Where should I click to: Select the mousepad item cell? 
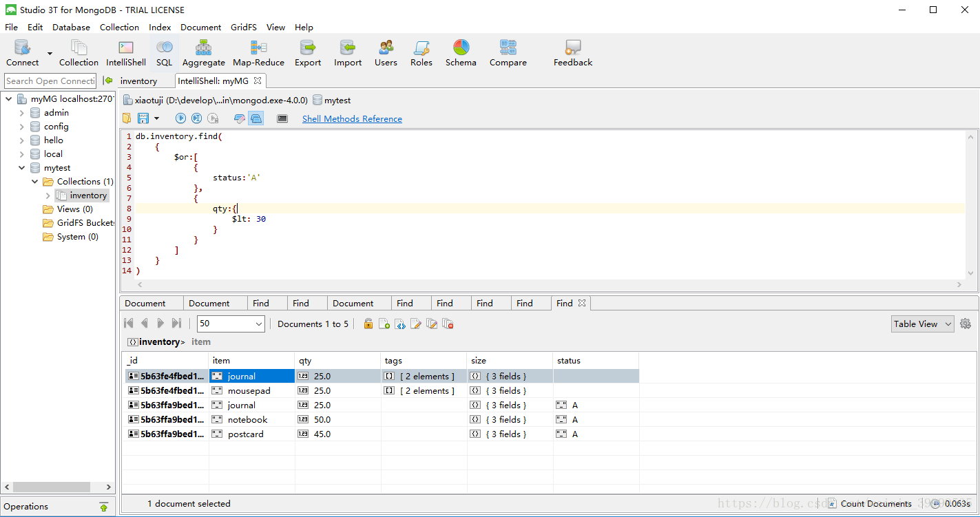pyautogui.click(x=252, y=391)
